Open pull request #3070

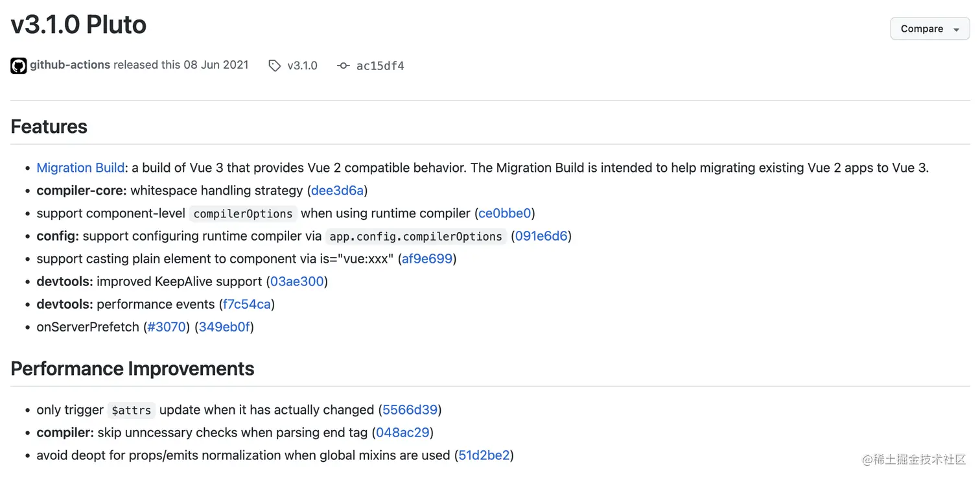pyautogui.click(x=167, y=327)
